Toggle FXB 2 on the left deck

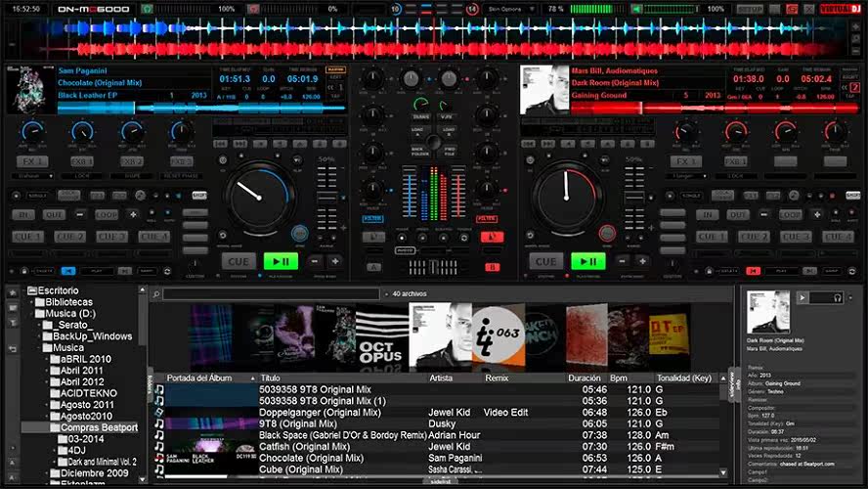[x=132, y=161]
